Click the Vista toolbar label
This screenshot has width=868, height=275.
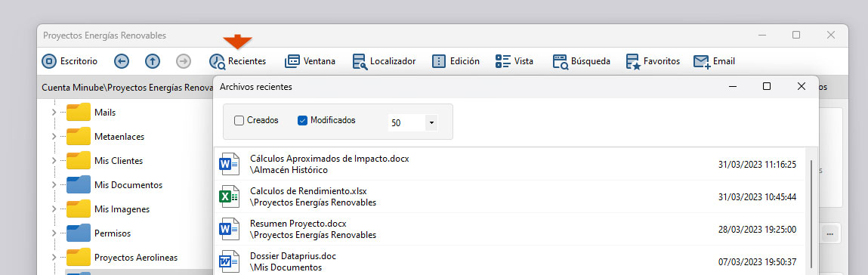point(524,61)
